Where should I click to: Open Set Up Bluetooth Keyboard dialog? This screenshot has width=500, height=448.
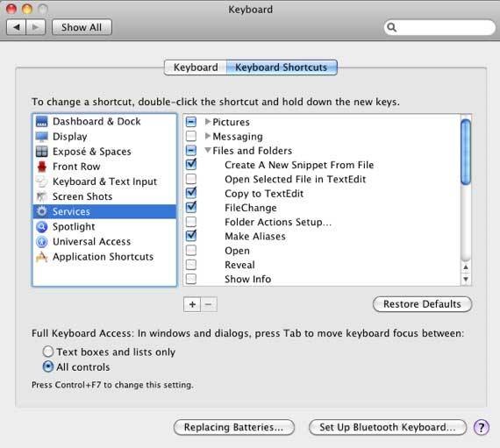point(388,427)
